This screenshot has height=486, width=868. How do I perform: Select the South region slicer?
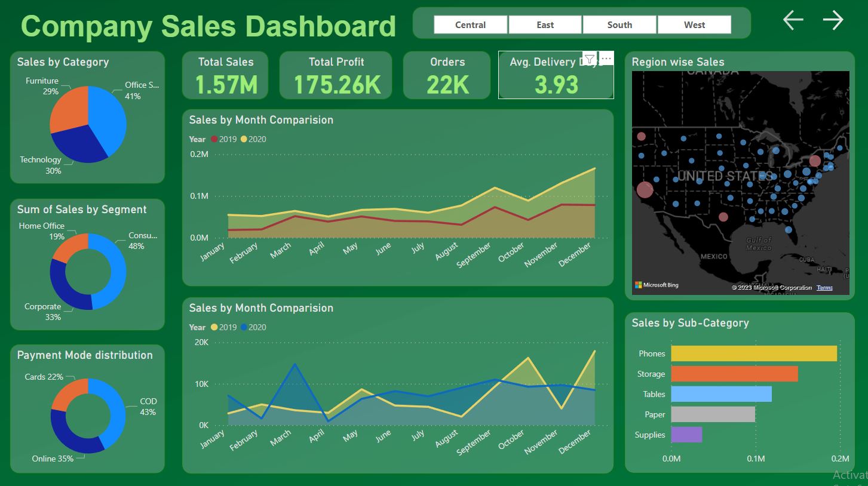(619, 24)
